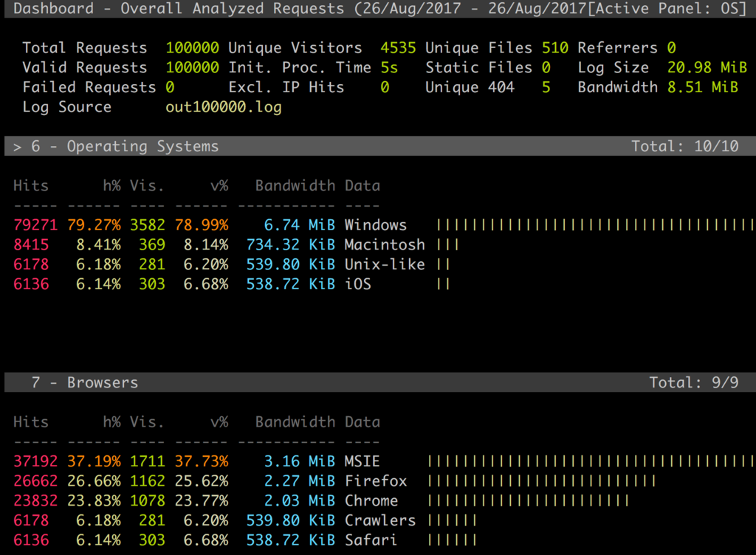
Task: Click the Firefox browser row
Action: click(x=334, y=480)
